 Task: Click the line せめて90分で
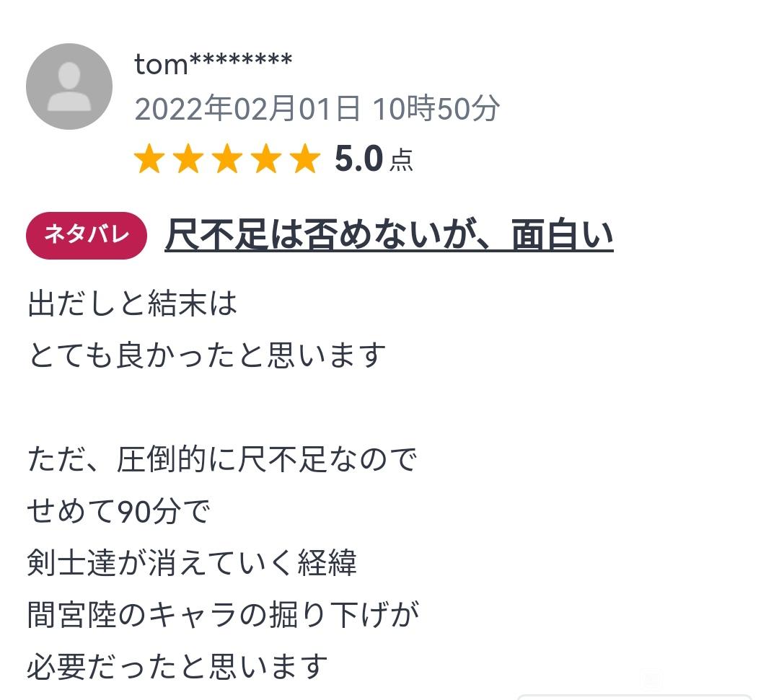tap(119, 511)
